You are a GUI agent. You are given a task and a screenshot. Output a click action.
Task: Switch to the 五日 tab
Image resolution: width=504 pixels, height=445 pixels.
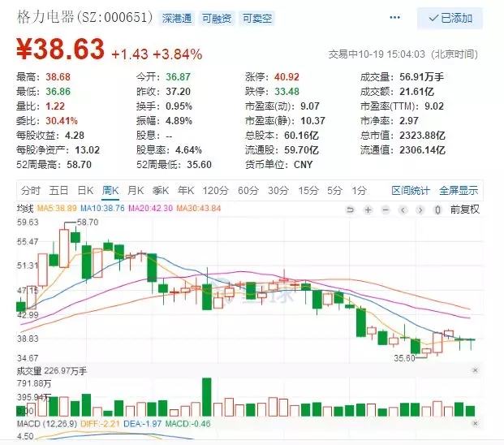pos(58,190)
